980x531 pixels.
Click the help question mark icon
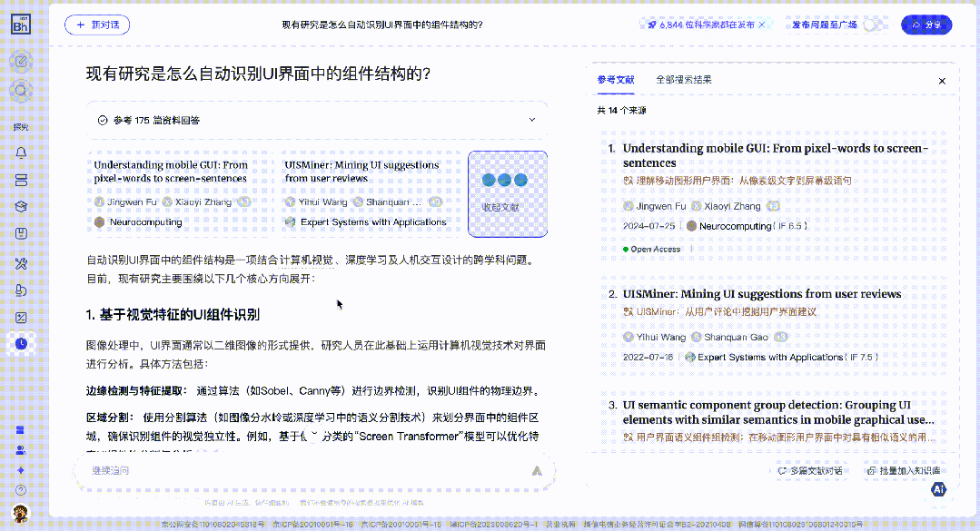pos(21,490)
